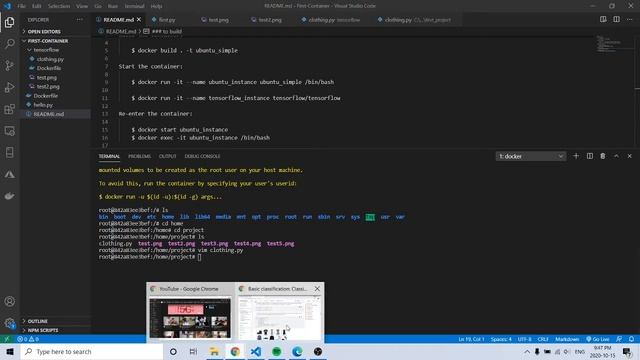
Task: Open the Azure view in activity bar
Action: [x=9, y=174]
